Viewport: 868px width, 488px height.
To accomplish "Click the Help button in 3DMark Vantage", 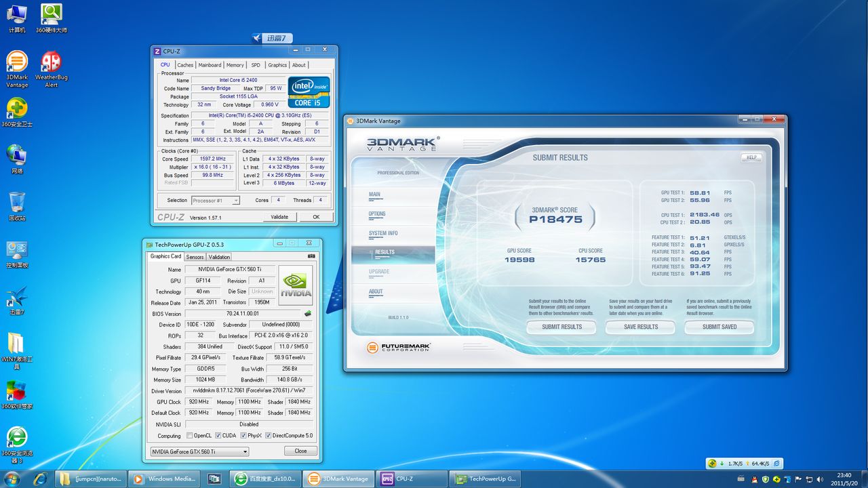I will [751, 158].
